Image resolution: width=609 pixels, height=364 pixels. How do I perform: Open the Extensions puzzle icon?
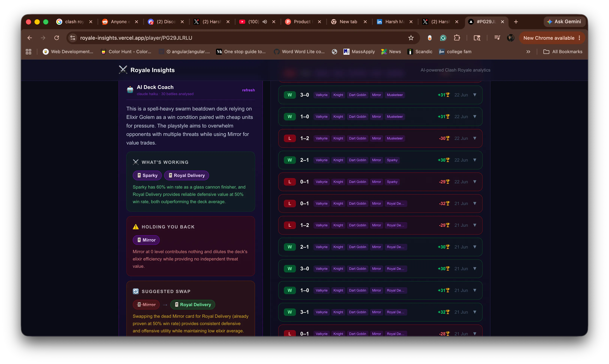coord(457,38)
